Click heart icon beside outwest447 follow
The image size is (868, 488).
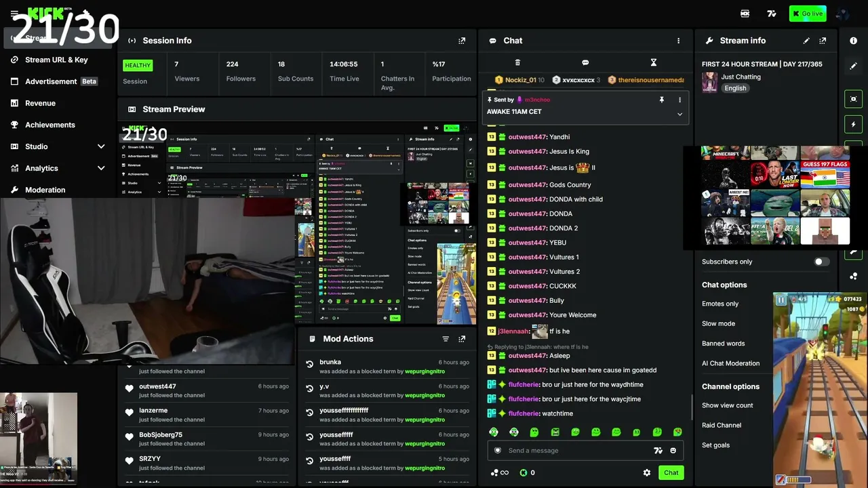(x=130, y=388)
